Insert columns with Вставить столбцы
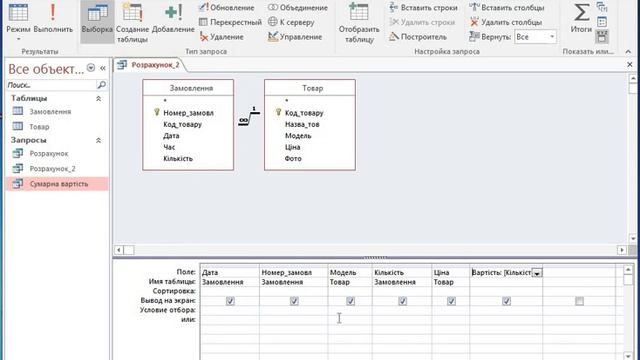Viewport: 640px width, 360px height. tap(507, 7)
